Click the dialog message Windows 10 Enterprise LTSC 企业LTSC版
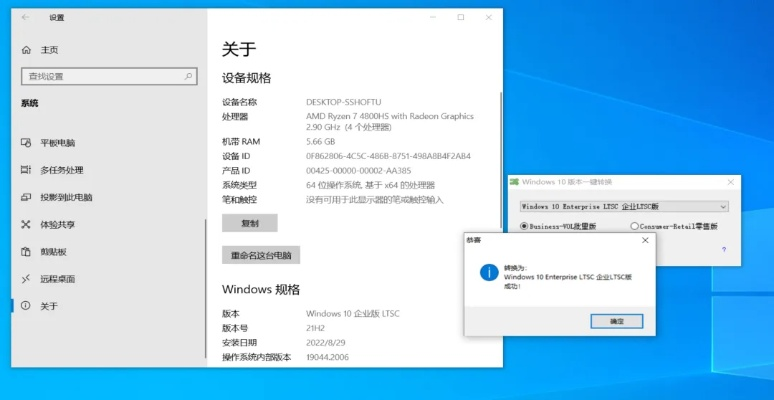The width and height of the screenshot is (774, 400). click(568, 278)
